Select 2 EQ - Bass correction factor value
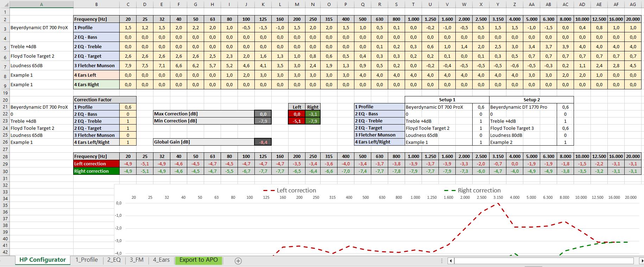Screen dimensions: 644x267 pos(128,114)
